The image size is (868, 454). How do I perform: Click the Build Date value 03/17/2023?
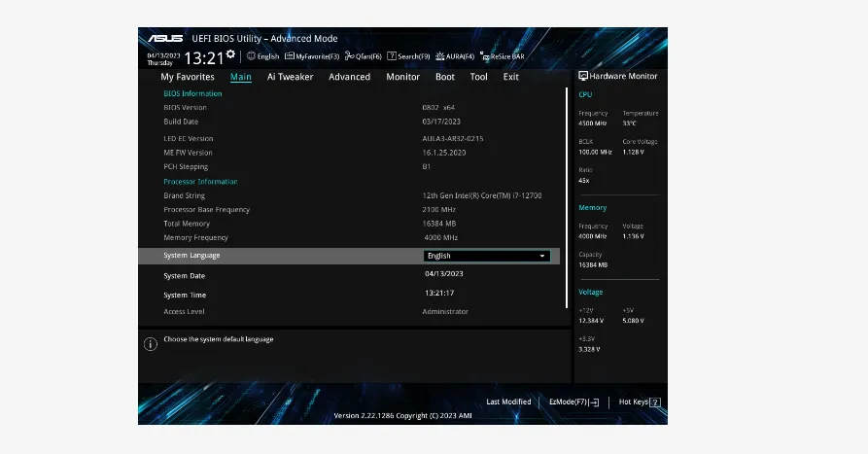(441, 122)
